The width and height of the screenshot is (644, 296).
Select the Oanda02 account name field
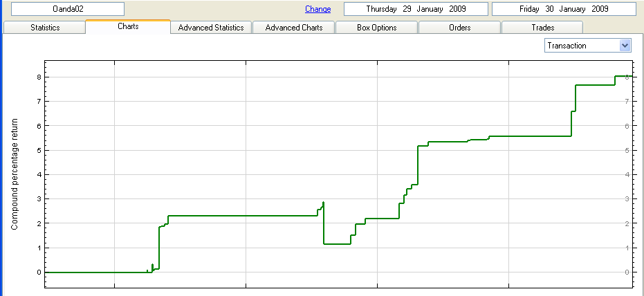click(68, 9)
